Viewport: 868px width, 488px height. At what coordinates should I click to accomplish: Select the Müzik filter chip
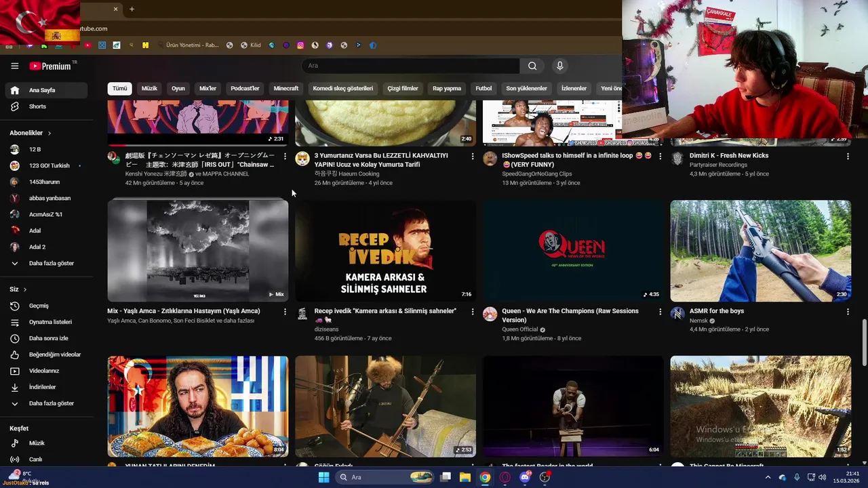click(x=149, y=88)
